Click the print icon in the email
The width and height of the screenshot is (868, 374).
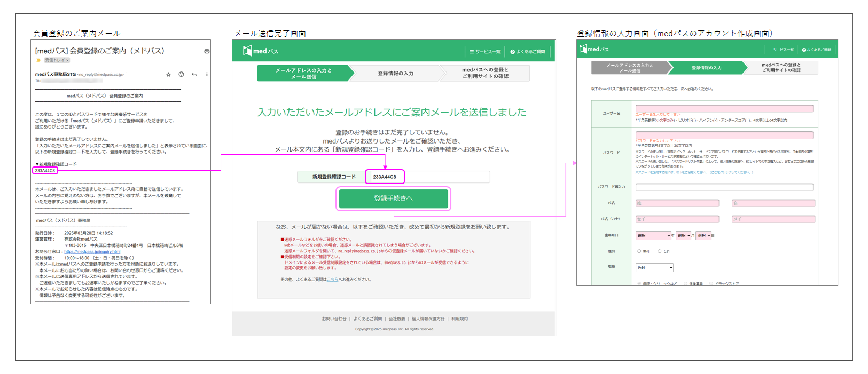click(207, 51)
